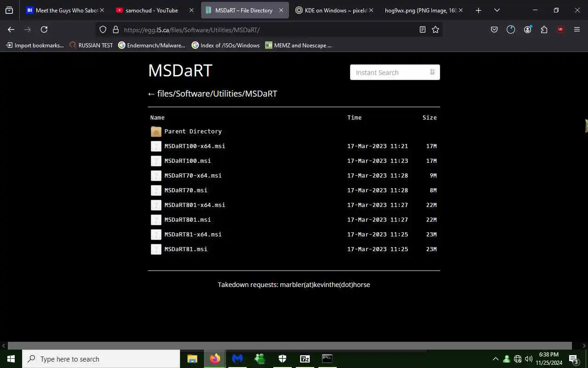
Task: Open Malwarebytes from the taskbar
Action: click(x=237, y=359)
